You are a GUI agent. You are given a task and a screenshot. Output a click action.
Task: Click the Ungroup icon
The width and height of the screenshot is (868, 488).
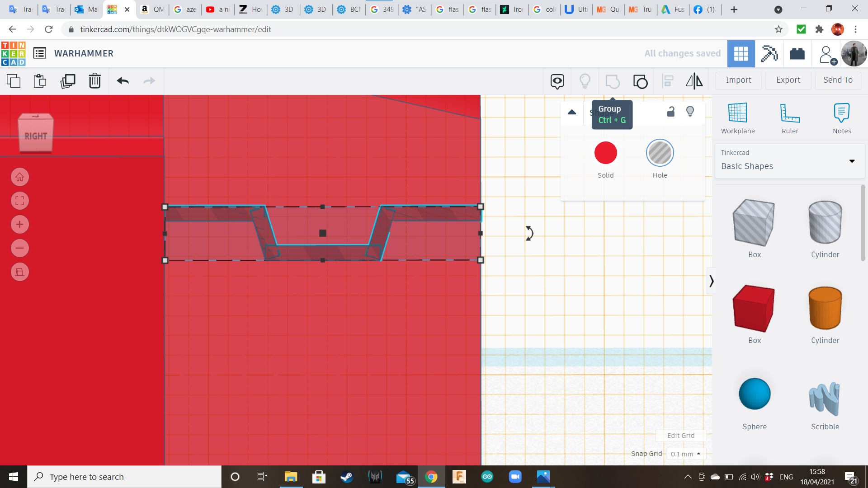point(640,81)
